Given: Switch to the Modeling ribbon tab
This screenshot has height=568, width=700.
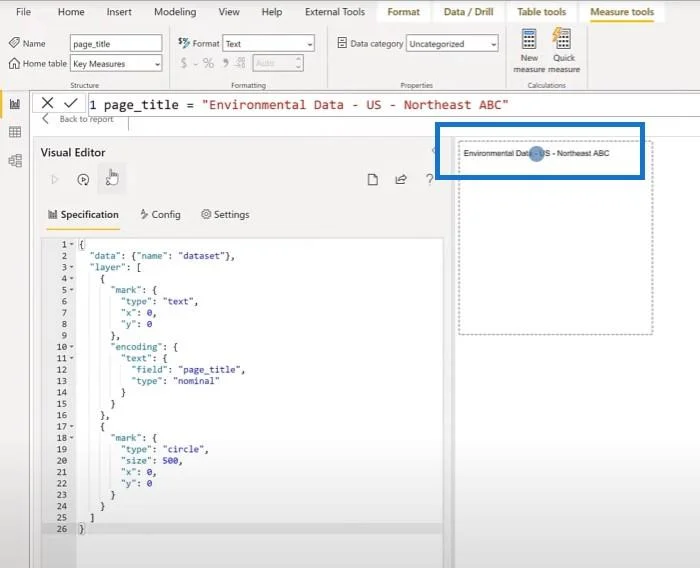Looking at the screenshot, I should pyautogui.click(x=175, y=12).
